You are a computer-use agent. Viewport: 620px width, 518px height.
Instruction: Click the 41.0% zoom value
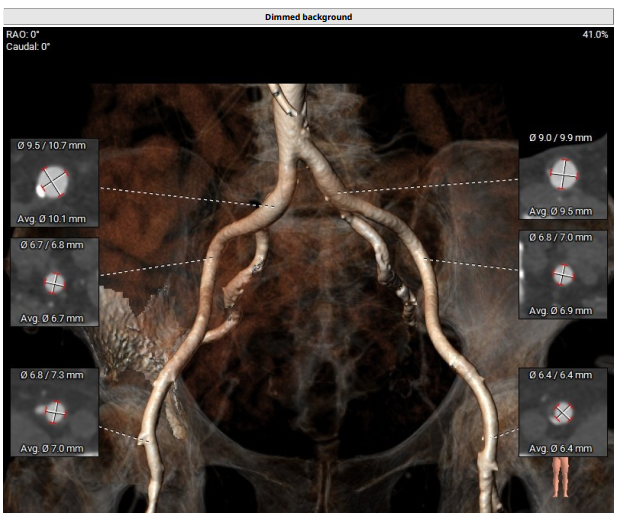pyautogui.click(x=594, y=35)
